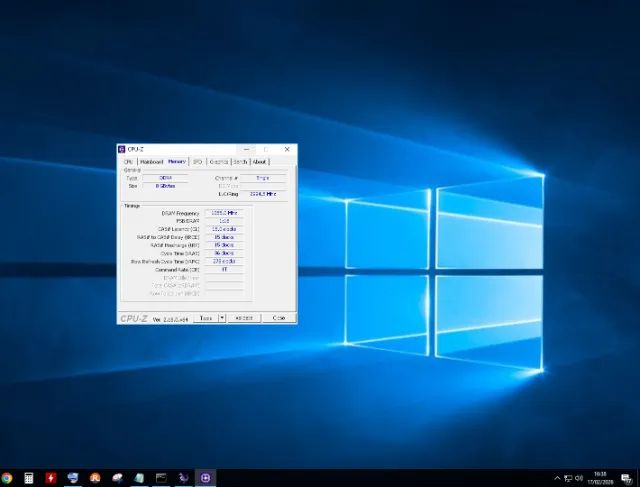Open the Action Center notification icon
This screenshot has width=640, height=487.
627,478
